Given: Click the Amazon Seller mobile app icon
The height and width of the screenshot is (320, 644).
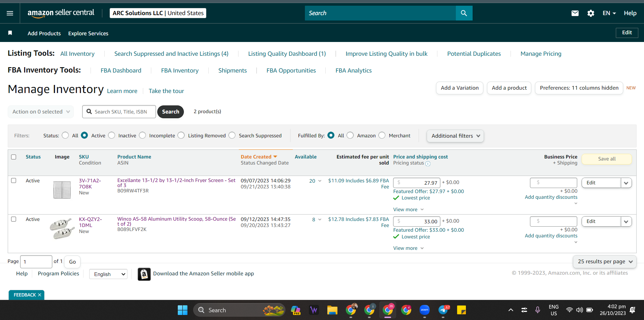Looking at the screenshot, I should click(x=144, y=274).
